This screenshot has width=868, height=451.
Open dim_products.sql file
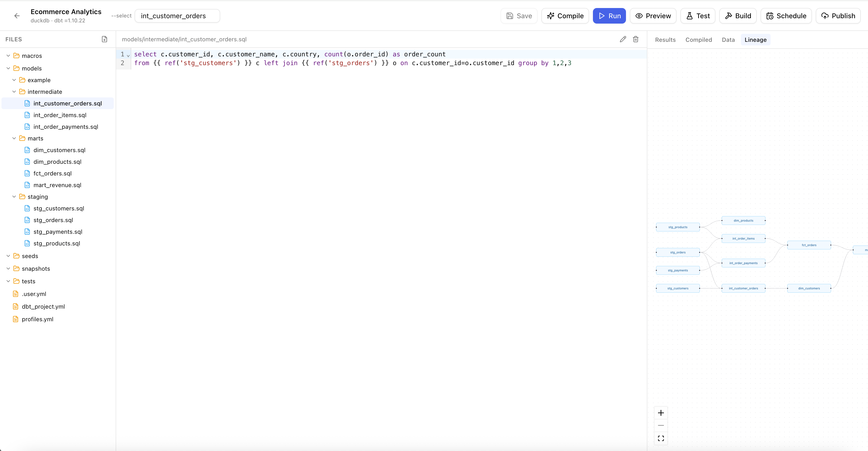57,162
